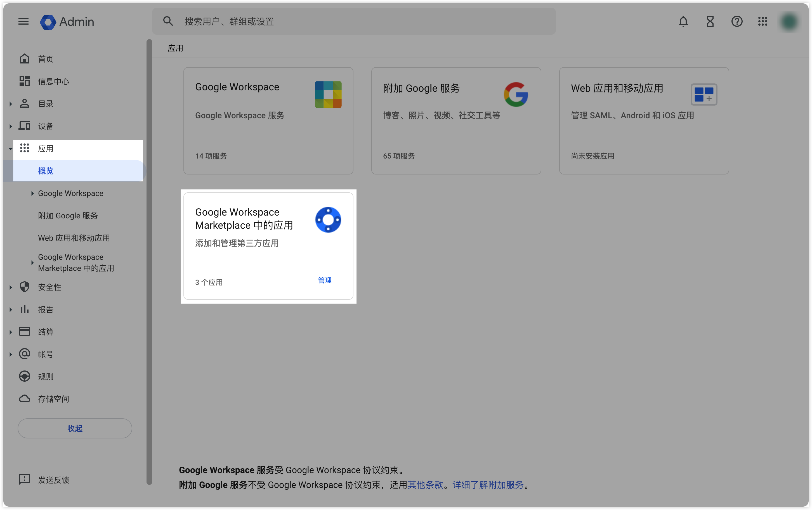Select the 设备 devices icon in sidebar
Screen dimensions: 812x510
(25, 126)
